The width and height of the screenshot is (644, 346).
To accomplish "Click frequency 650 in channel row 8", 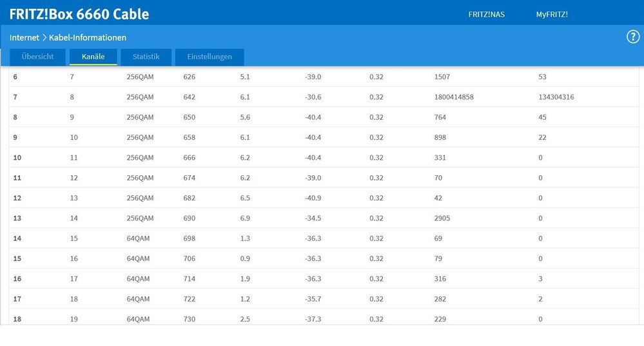I will tap(190, 117).
